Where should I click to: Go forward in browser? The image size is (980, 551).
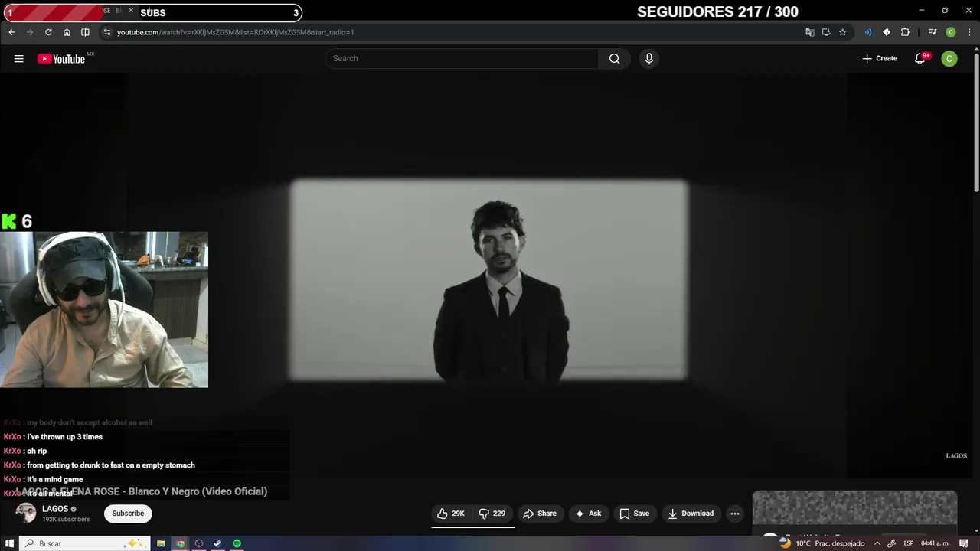[30, 32]
